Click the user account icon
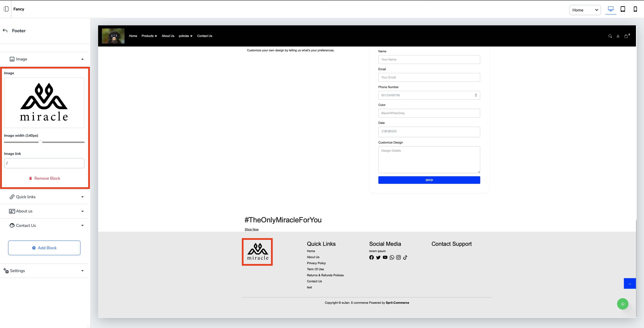Screen dimensions: 644x328 pos(618,36)
